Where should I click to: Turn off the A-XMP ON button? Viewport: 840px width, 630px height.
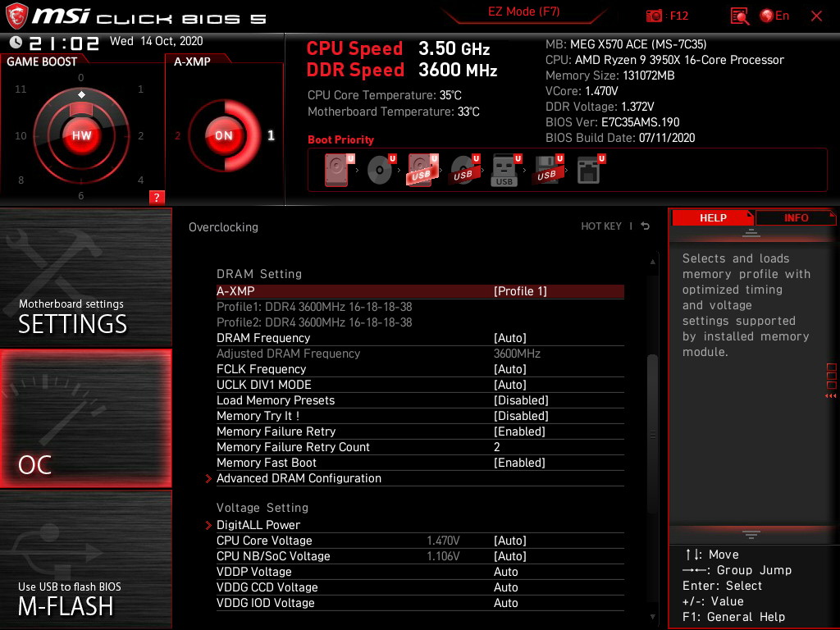pos(224,135)
